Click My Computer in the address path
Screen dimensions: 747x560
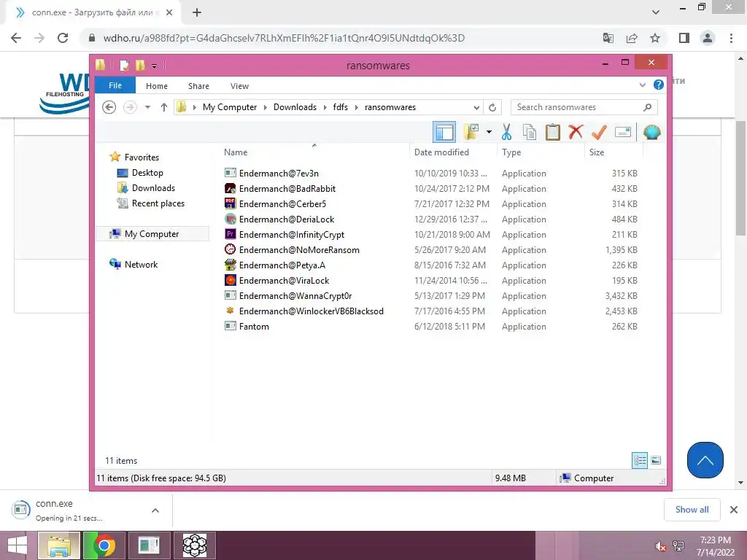(x=230, y=107)
